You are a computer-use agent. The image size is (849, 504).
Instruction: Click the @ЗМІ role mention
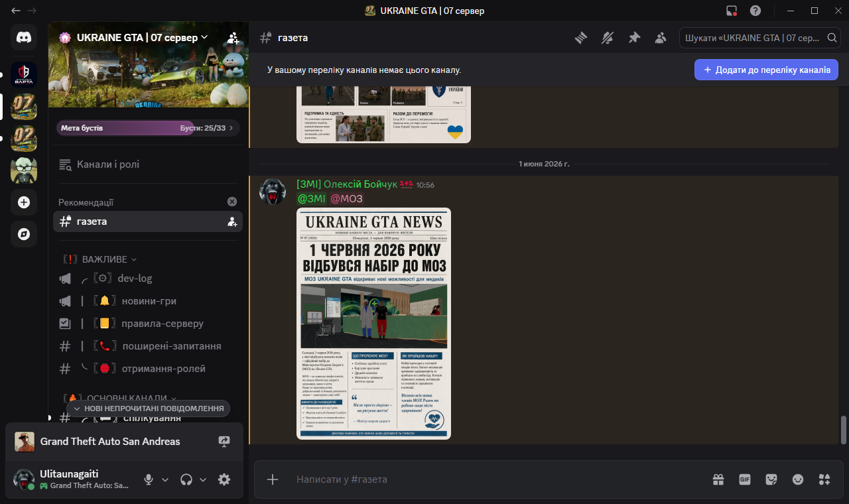(311, 198)
